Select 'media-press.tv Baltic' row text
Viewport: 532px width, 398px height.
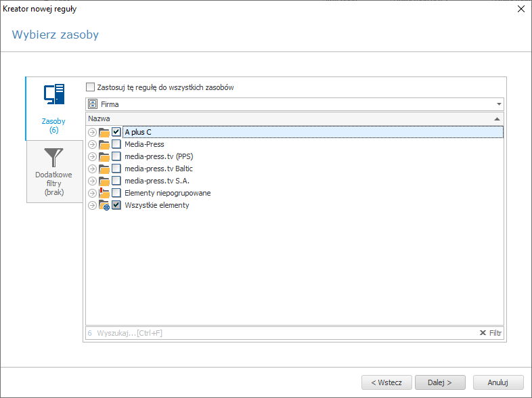(158, 169)
